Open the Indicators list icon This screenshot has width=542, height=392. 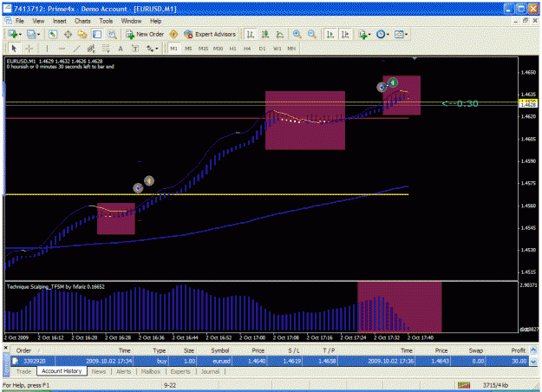point(362,34)
